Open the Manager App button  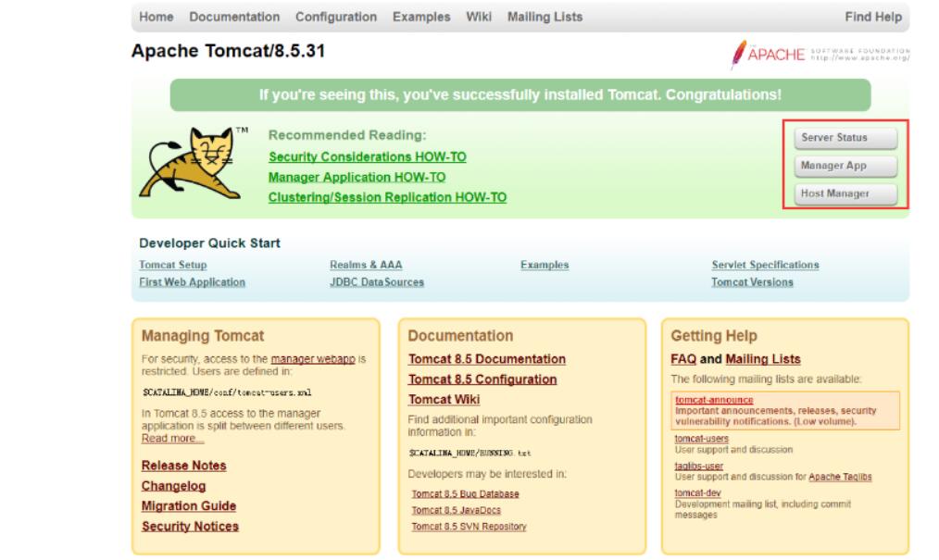point(845,166)
